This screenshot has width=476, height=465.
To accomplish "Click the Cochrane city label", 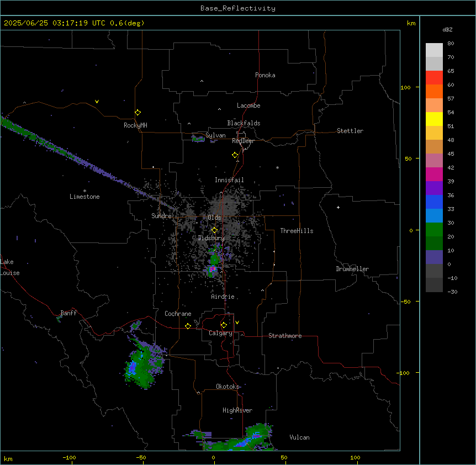I will 178,314.
